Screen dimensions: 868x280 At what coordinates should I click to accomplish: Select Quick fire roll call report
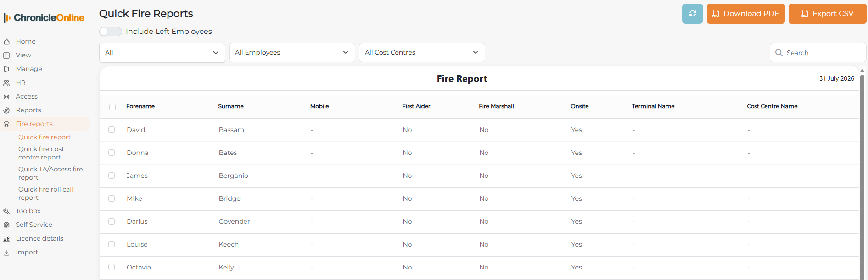pyautogui.click(x=46, y=193)
